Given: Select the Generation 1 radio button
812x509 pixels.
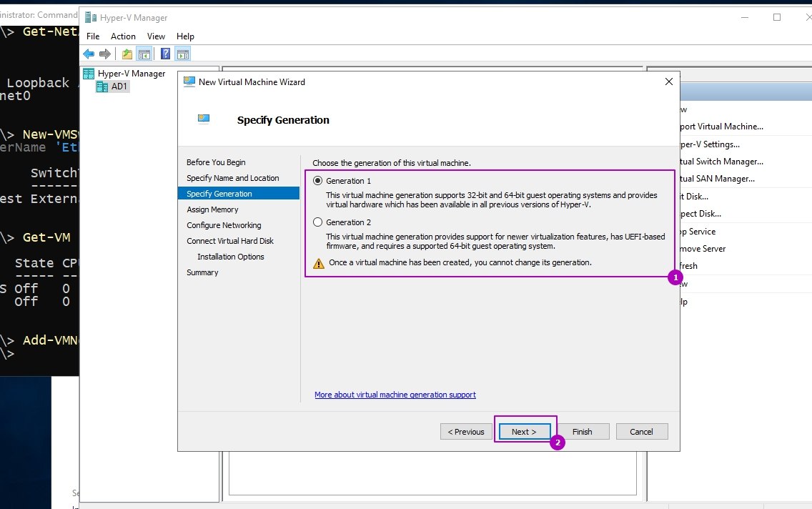Looking at the screenshot, I should tap(318, 181).
